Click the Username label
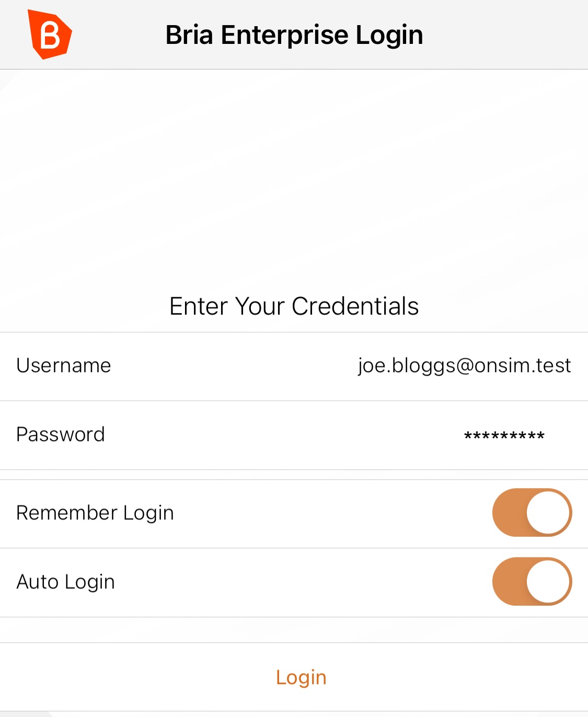 pos(64,365)
